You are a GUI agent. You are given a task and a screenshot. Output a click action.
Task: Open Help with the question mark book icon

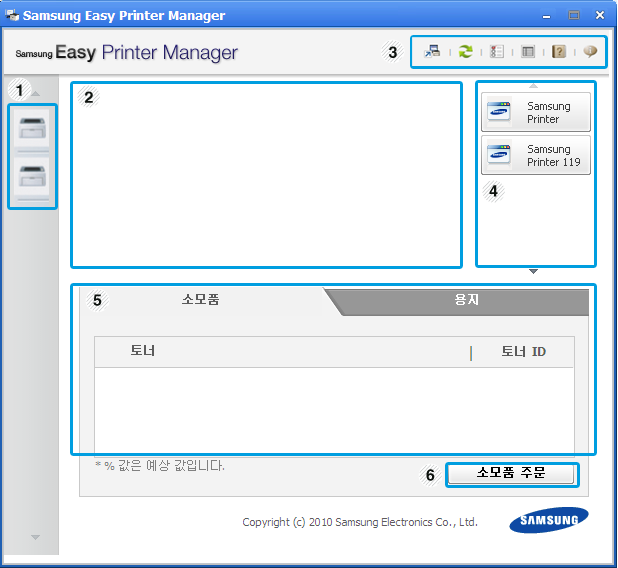click(x=559, y=51)
